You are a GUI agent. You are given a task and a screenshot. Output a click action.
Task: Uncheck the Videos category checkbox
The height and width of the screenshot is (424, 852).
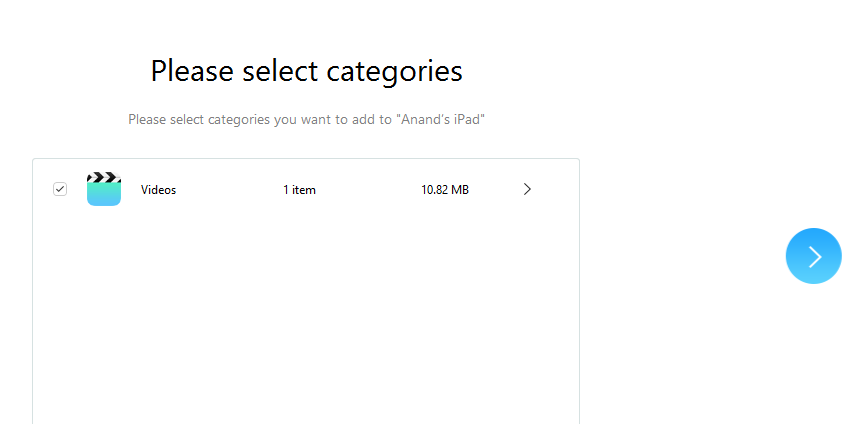(x=60, y=189)
